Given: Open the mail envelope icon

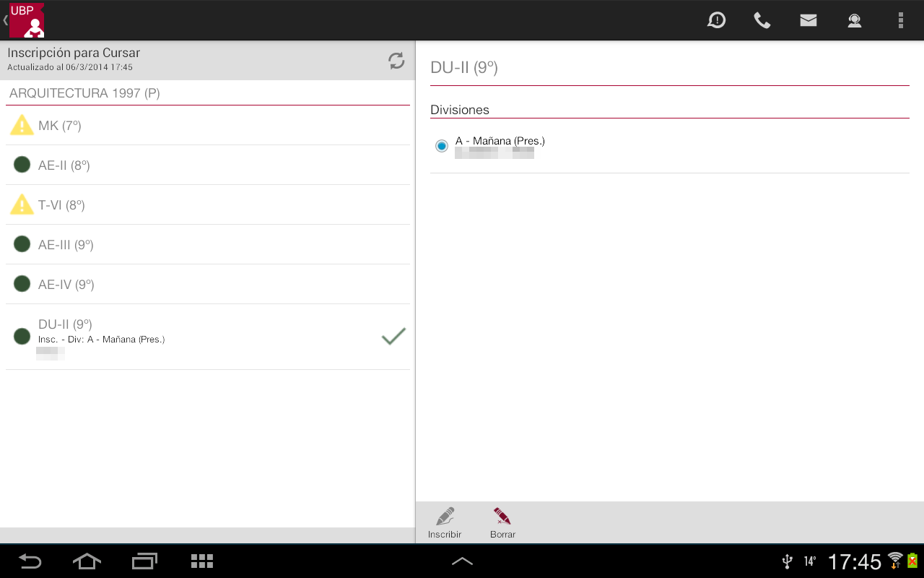Looking at the screenshot, I should click(808, 20).
